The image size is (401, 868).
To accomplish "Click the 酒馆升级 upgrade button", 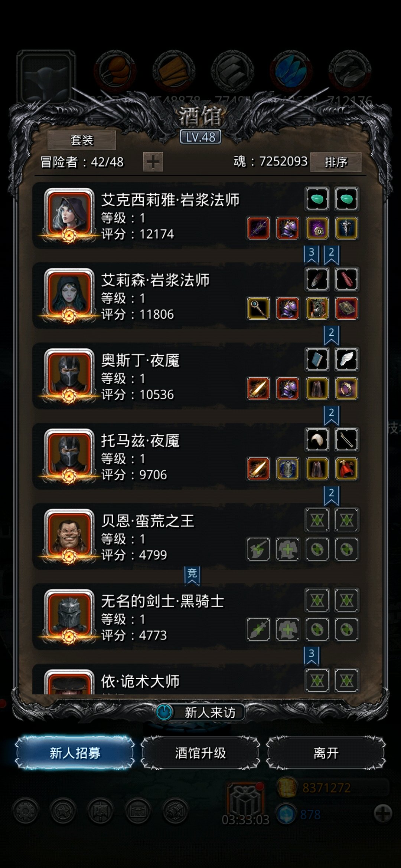I will 200,753.
